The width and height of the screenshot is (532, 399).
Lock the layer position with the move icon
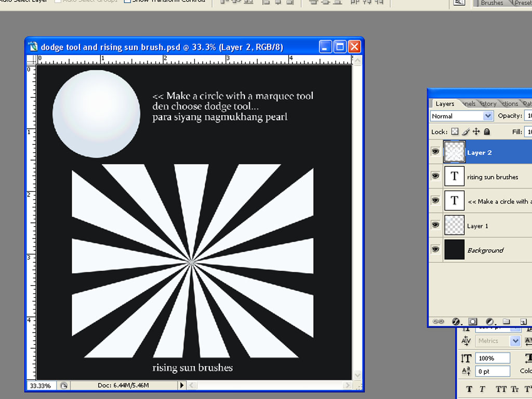pos(476,131)
